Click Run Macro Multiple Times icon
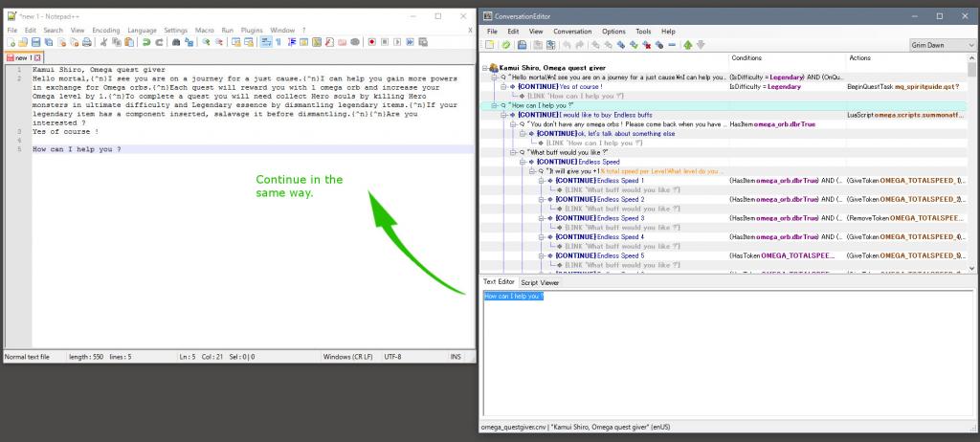The height and width of the screenshot is (442, 980). coord(410,42)
